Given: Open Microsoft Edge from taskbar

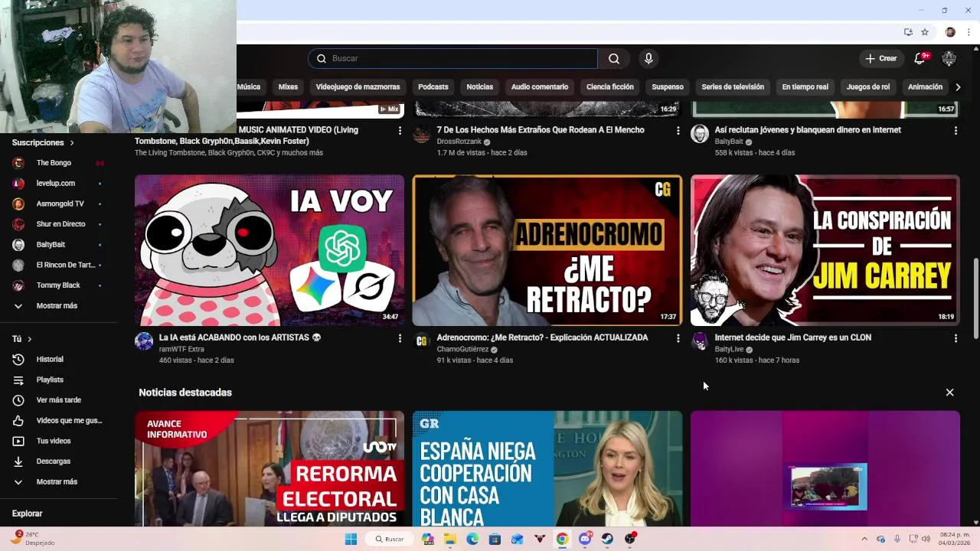Looking at the screenshot, I should 472,539.
